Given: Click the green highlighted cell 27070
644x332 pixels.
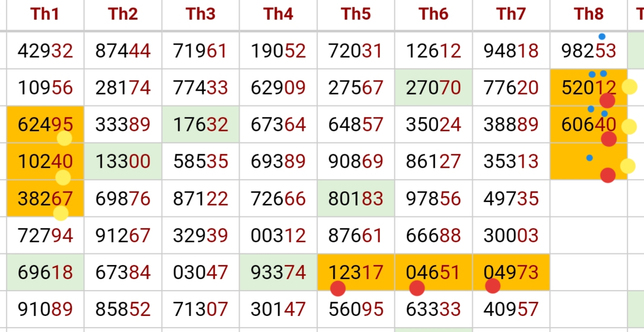Looking at the screenshot, I should tap(434, 88).
